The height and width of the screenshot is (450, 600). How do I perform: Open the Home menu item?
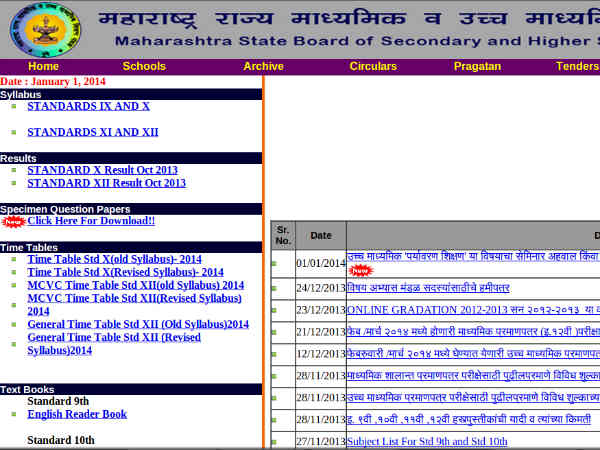click(x=43, y=66)
